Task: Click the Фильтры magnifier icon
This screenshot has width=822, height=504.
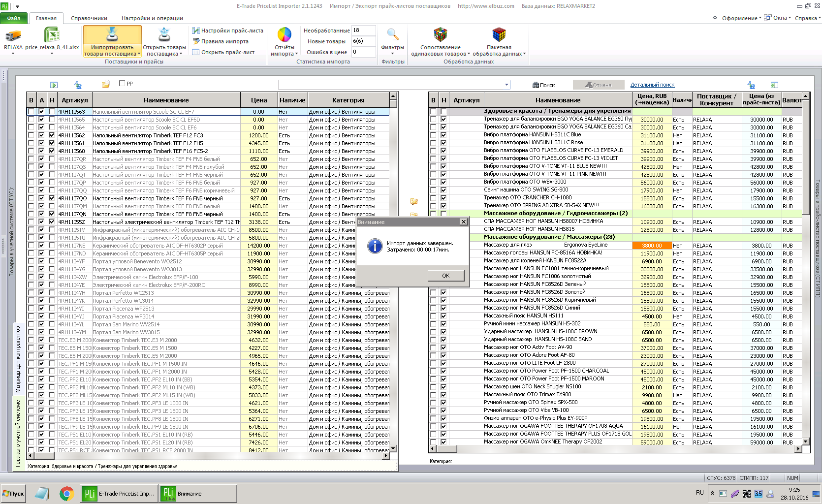Action: 392,34
